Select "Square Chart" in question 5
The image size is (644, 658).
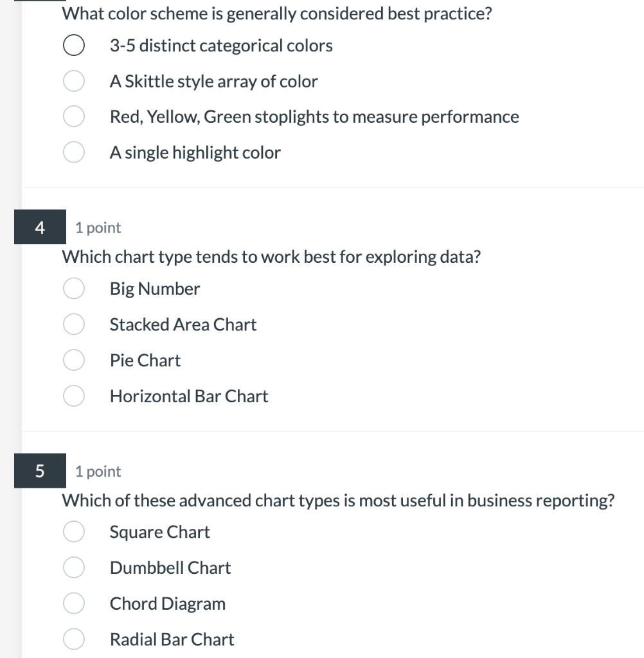pos(73,532)
